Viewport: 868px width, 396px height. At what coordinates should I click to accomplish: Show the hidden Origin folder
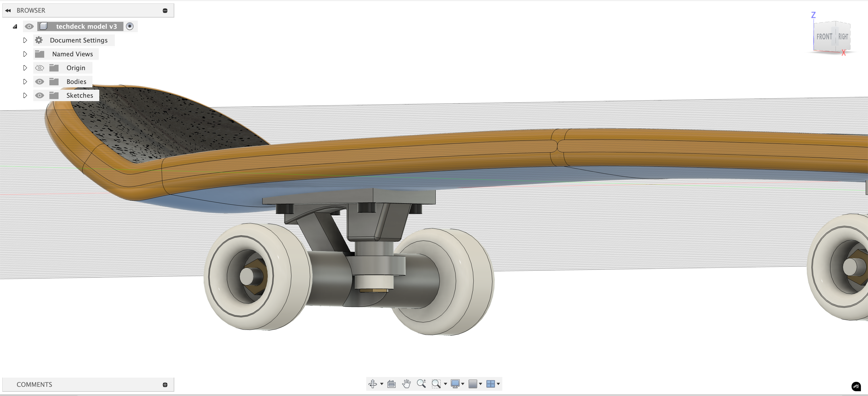pos(39,68)
